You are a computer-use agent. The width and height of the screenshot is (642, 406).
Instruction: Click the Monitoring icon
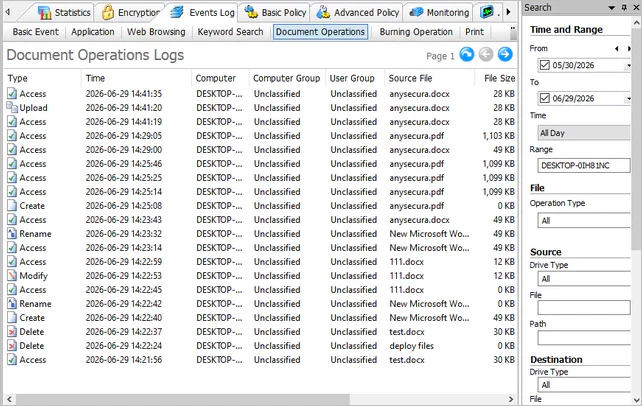(416, 12)
